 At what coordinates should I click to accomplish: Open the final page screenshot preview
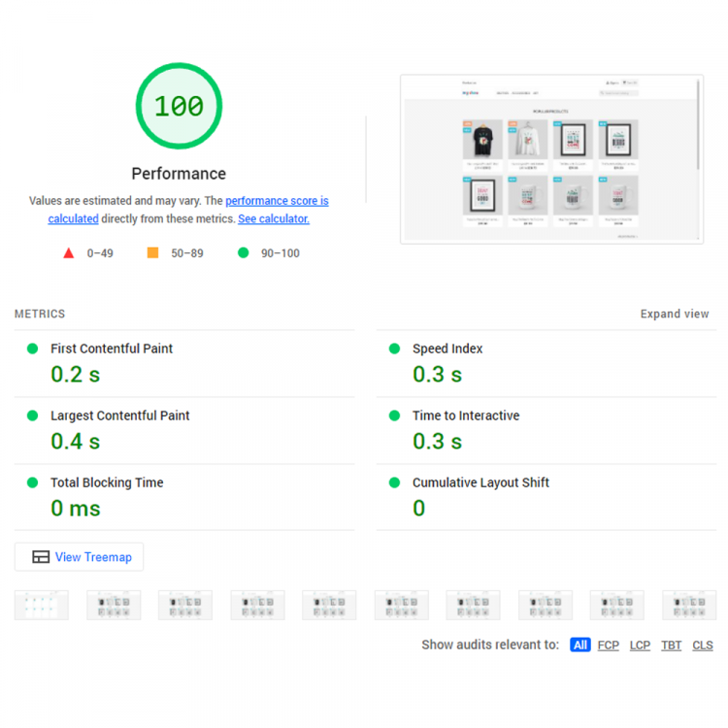click(551, 159)
